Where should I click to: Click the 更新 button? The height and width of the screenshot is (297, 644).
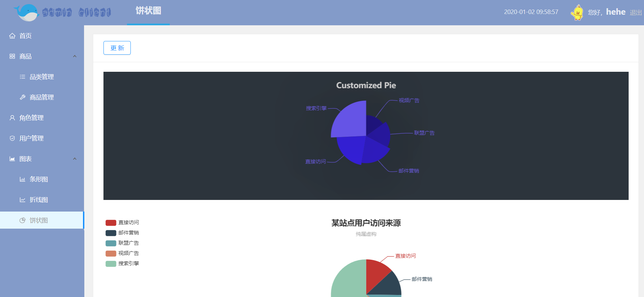coord(117,48)
